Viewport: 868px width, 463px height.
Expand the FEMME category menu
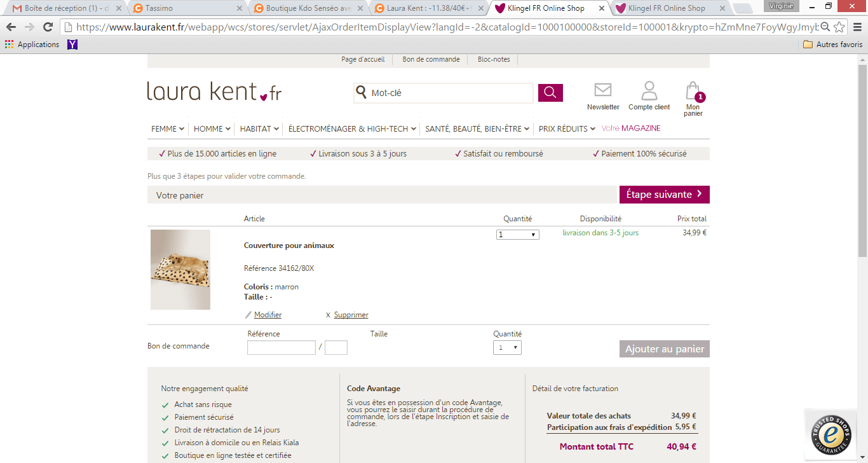(x=168, y=128)
